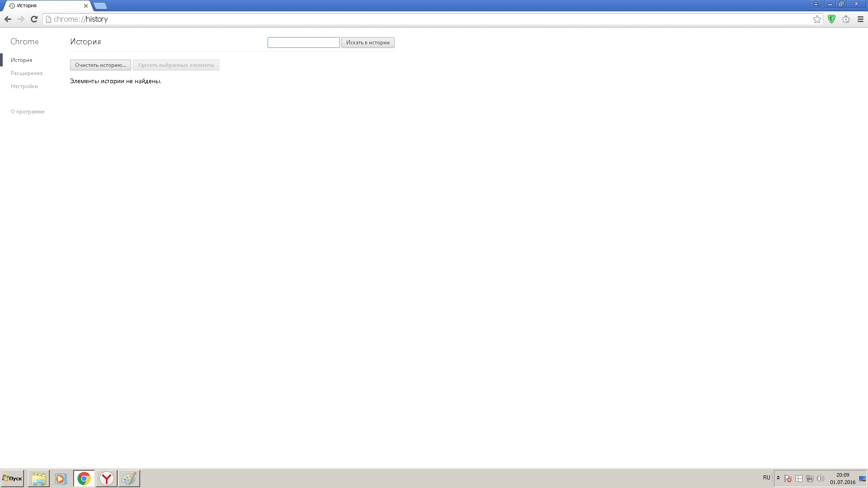
Task: Bookmark this page with the star
Action: [x=817, y=19]
